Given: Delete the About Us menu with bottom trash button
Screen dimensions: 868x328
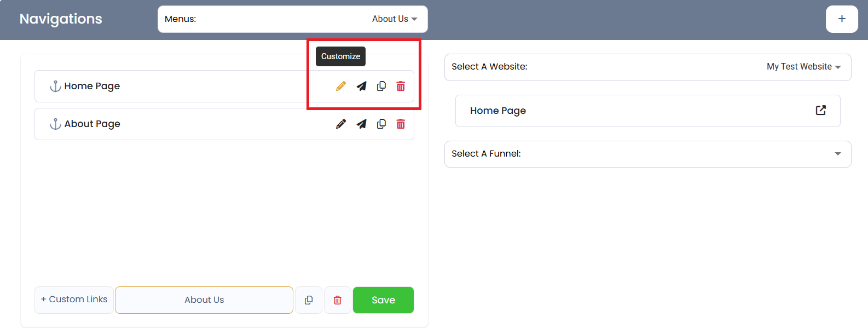Looking at the screenshot, I should (x=338, y=300).
